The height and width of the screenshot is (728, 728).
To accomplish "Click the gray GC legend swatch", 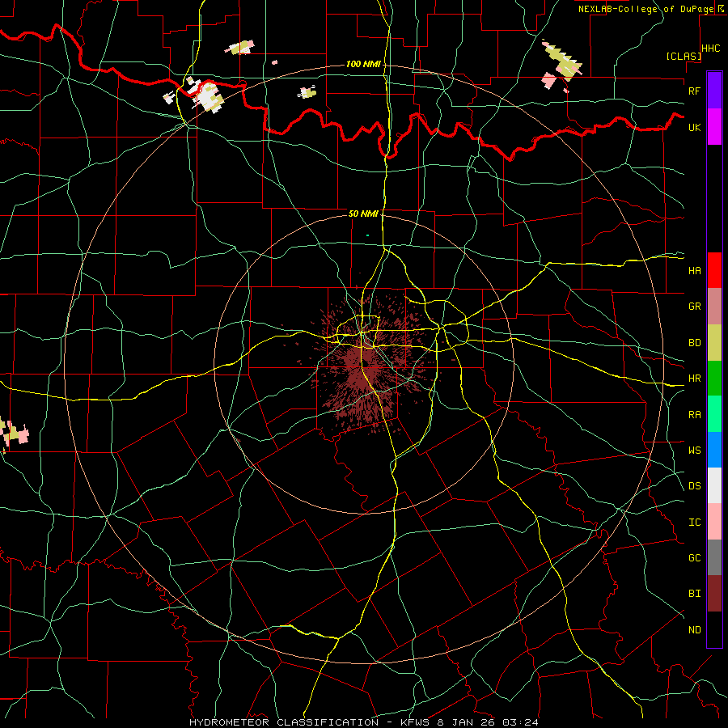I will (x=714, y=557).
